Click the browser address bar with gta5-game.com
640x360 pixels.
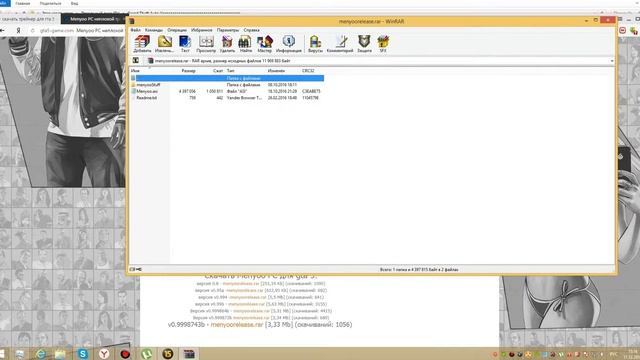pos(78,31)
